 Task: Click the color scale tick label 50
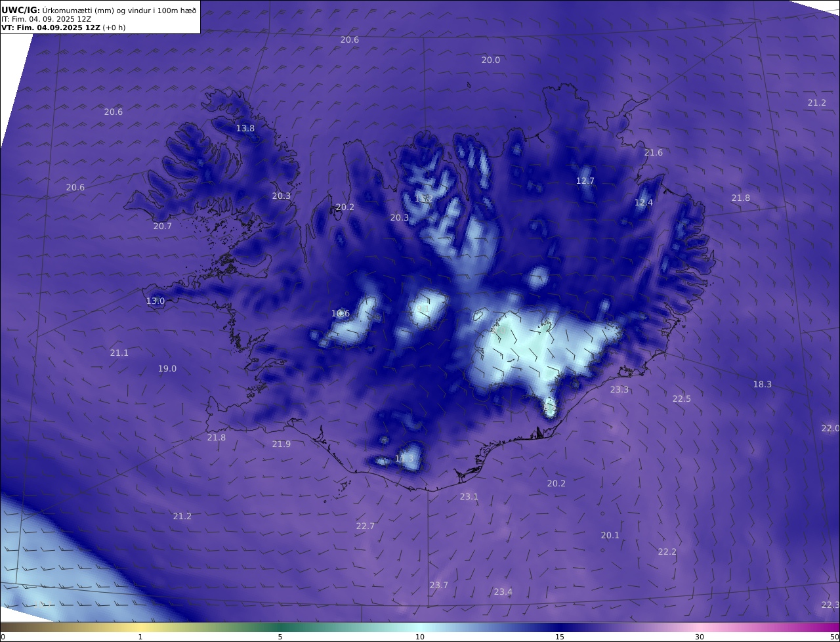pyautogui.click(x=834, y=637)
